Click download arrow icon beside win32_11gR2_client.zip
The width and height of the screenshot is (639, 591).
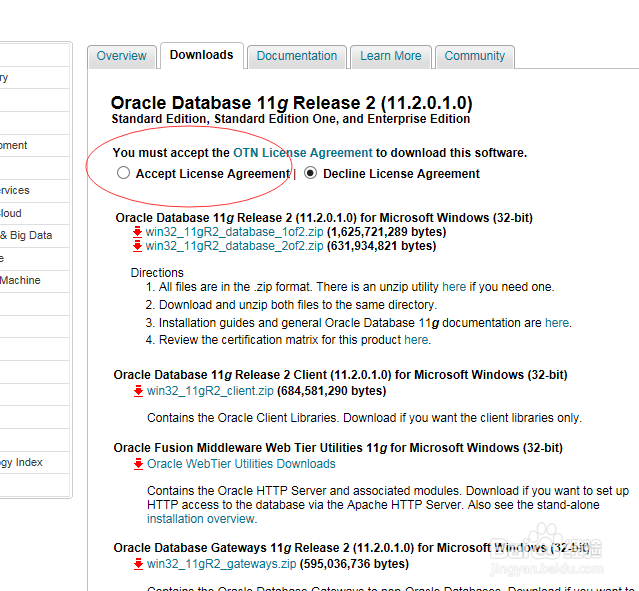139,391
